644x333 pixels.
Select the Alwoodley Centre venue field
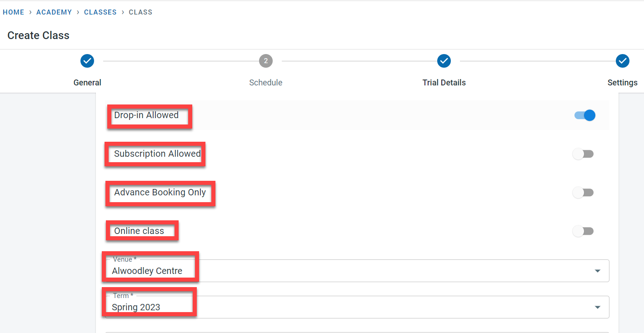[318, 271]
